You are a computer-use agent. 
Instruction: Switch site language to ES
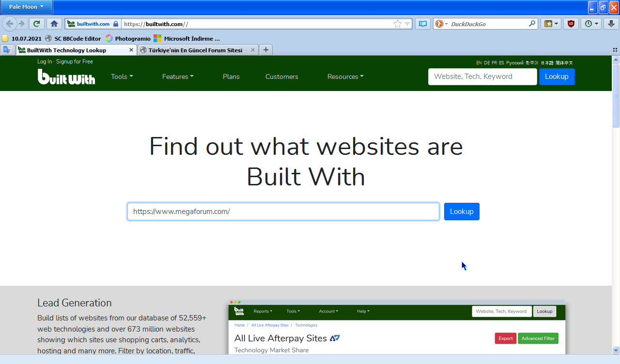click(x=501, y=63)
